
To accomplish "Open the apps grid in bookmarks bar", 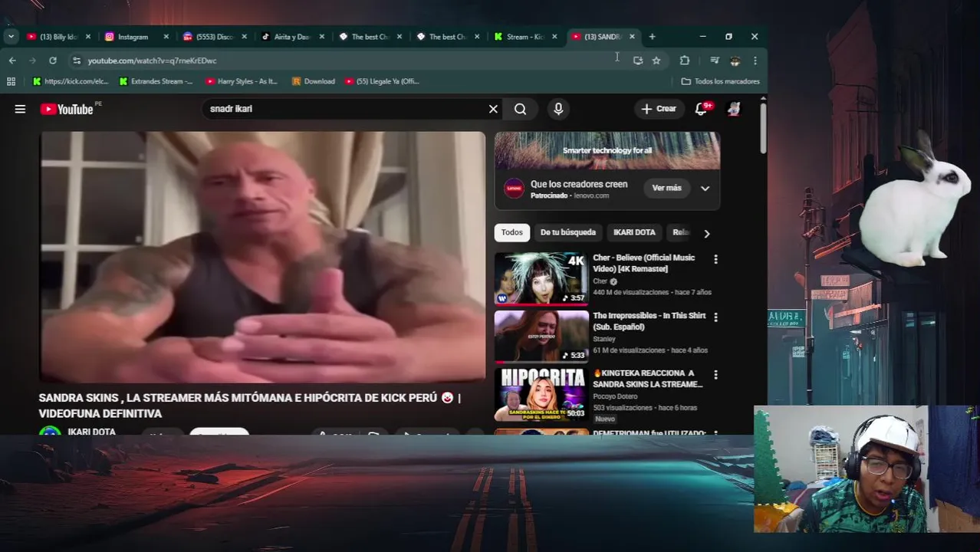I will [11, 81].
